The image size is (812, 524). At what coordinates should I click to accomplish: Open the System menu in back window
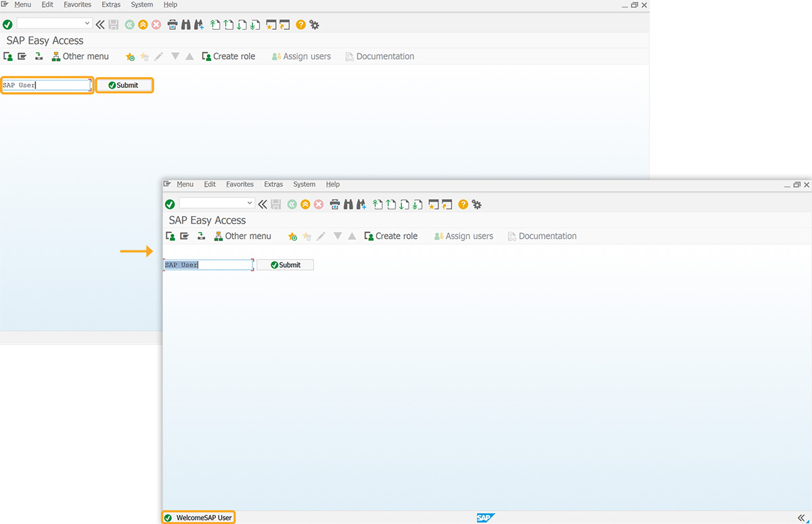pyautogui.click(x=142, y=5)
